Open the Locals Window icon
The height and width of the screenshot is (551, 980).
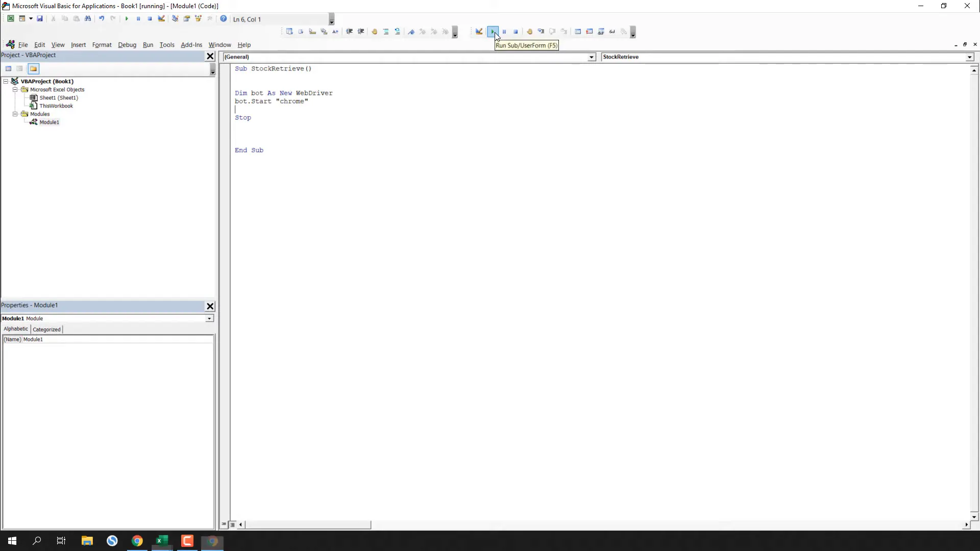click(577, 31)
